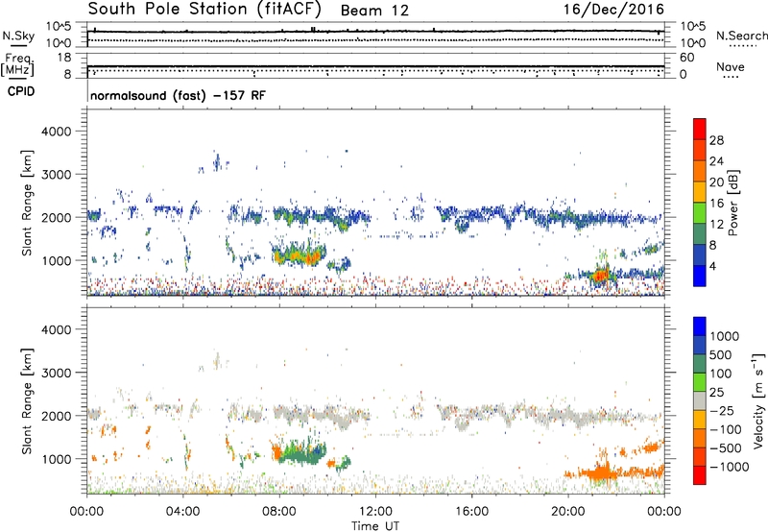
Task: Click the red top segment of Power color bar
Action: coord(700,129)
